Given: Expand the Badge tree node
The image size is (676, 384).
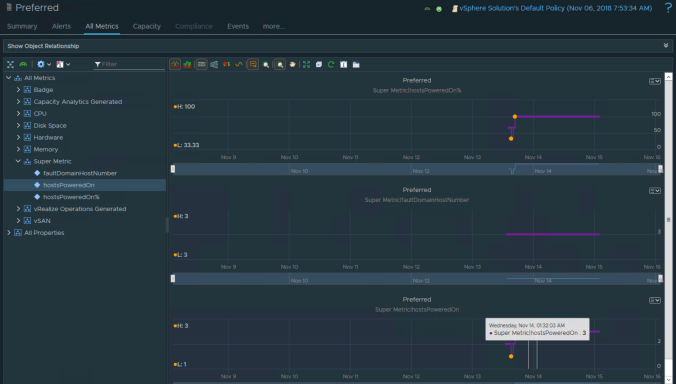Looking at the screenshot, I should click(18, 90).
